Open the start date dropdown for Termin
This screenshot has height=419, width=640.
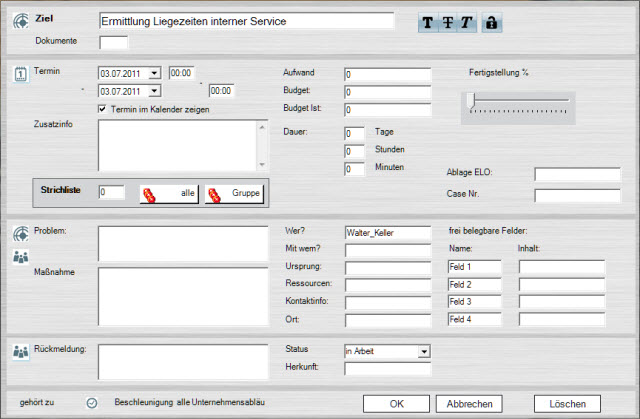click(153, 73)
